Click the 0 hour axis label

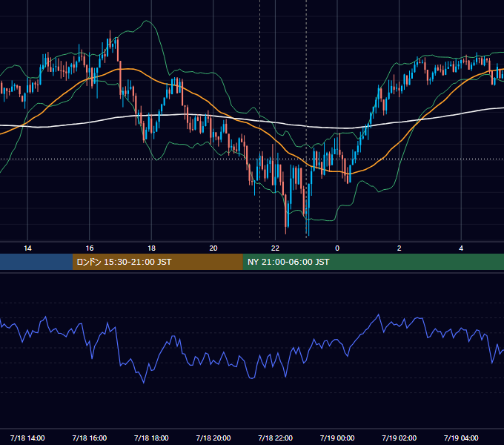pos(337,248)
